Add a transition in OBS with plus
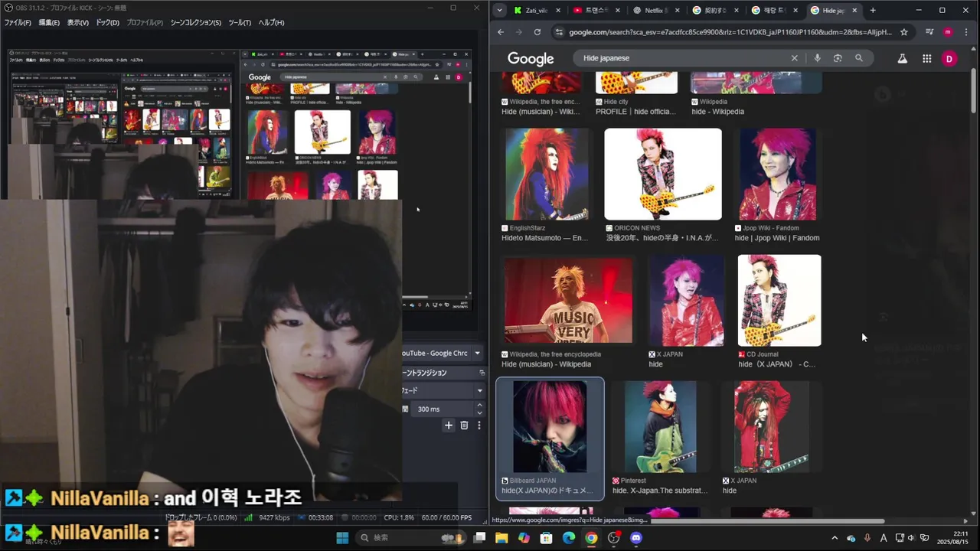980x551 pixels. (x=449, y=425)
